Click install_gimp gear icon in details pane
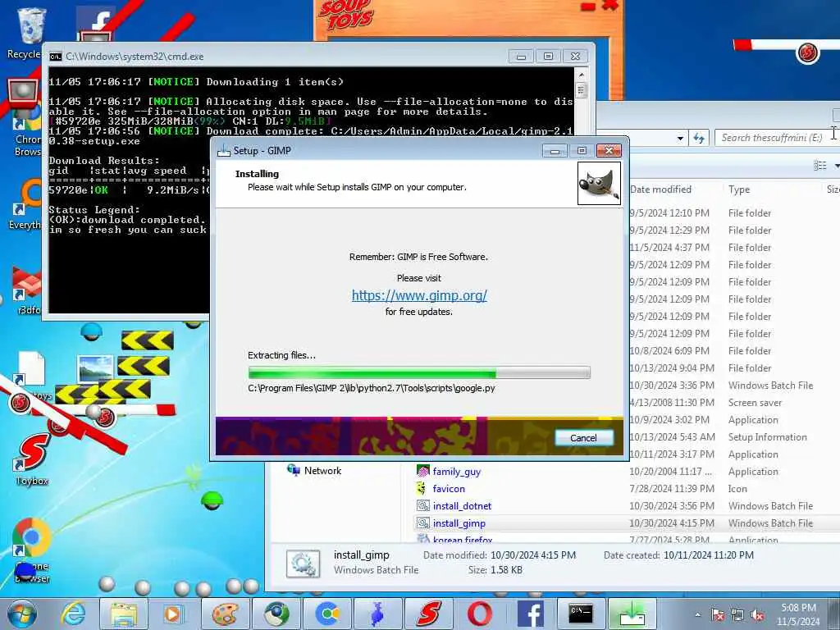This screenshot has width=840, height=630. (x=304, y=563)
